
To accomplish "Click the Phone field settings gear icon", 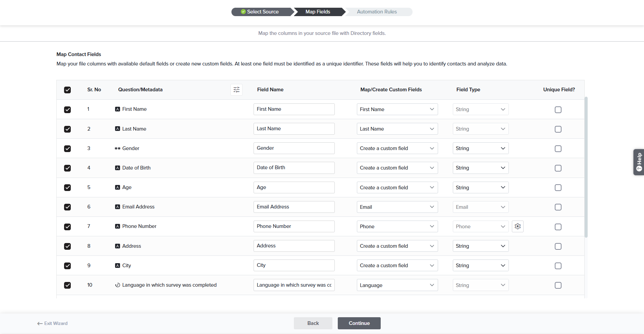I will click(518, 227).
